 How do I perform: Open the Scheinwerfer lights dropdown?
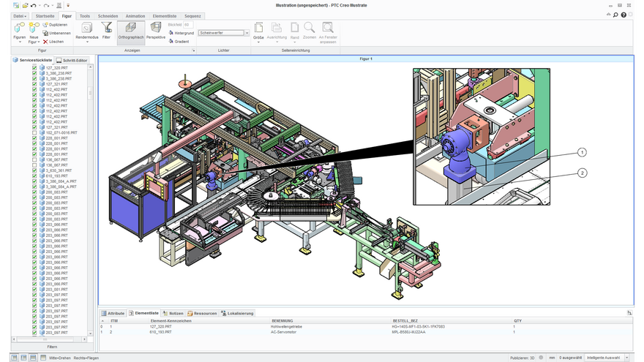[247, 33]
